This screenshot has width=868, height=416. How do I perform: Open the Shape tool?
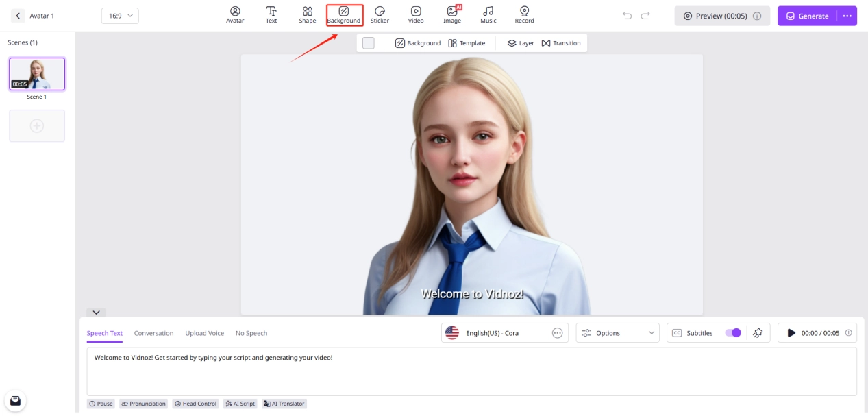point(308,14)
